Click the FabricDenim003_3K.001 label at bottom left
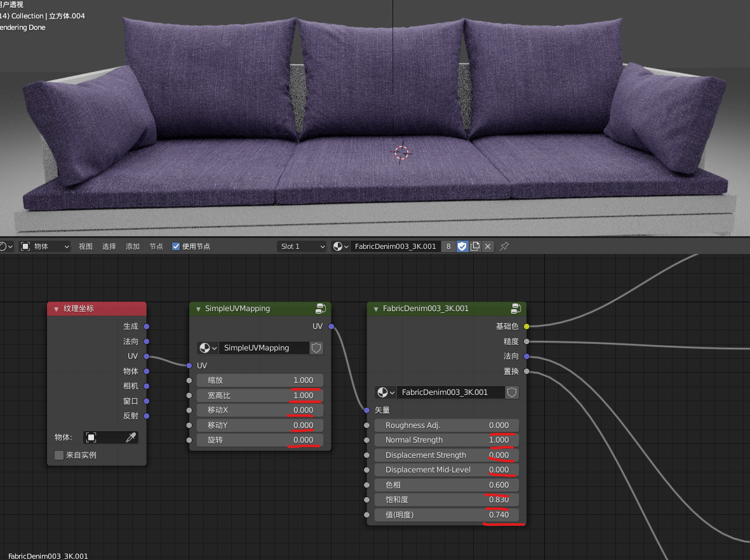Image resolution: width=750 pixels, height=560 pixels. click(48, 556)
